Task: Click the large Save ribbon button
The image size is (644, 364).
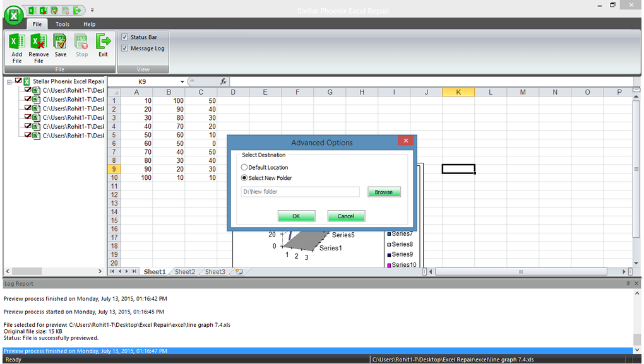Action: (x=61, y=45)
